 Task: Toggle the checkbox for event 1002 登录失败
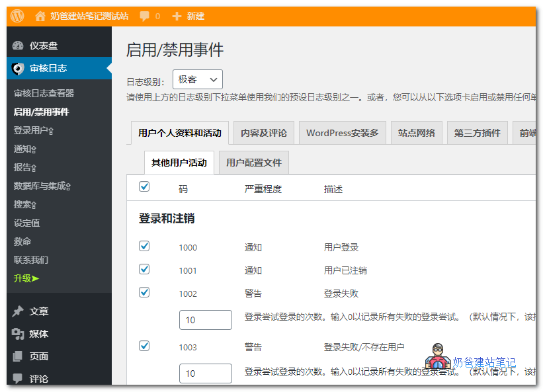pos(144,293)
